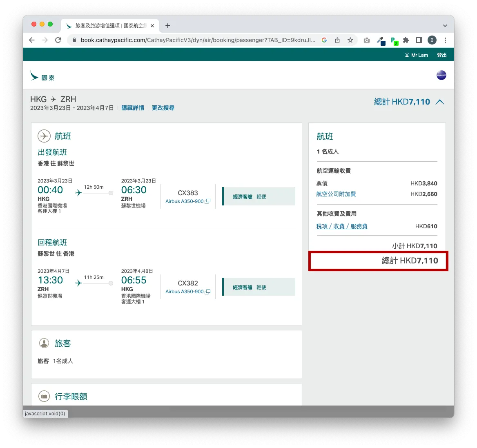Screen dimensions: 477x448
Task: Toggle the browser side panel
Action: [x=419, y=40]
